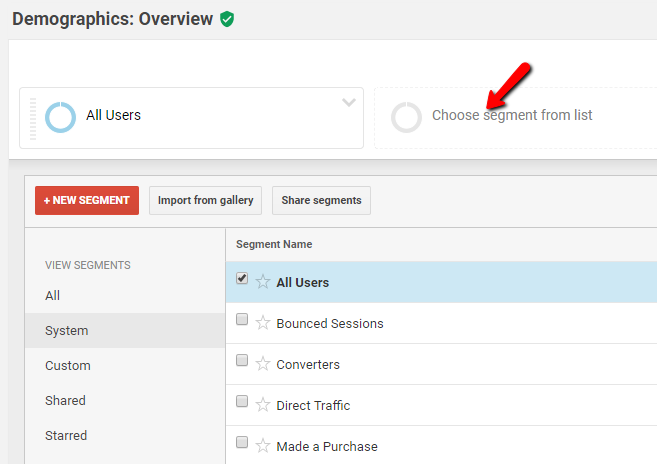The height and width of the screenshot is (464, 657).
Task: Sort by the Segment Name column header
Action: [x=274, y=244]
